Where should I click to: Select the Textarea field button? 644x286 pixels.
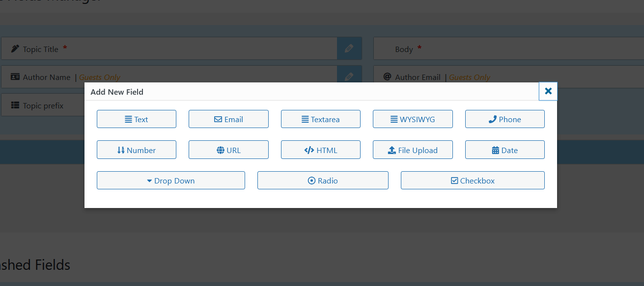click(321, 119)
